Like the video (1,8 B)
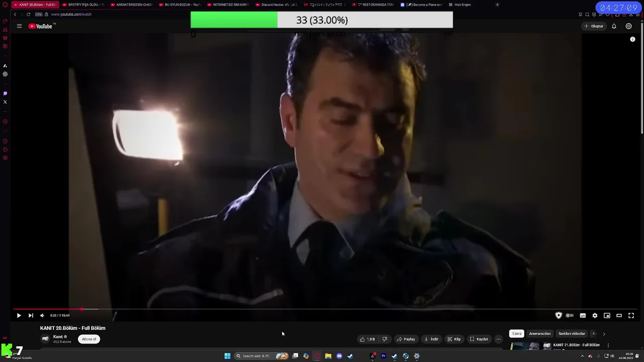 pos(367,339)
